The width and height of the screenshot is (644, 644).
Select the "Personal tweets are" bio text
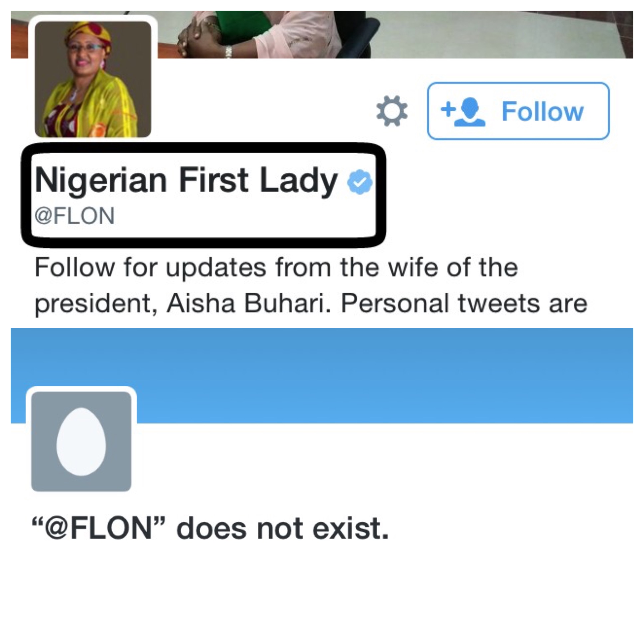(463, 303)
